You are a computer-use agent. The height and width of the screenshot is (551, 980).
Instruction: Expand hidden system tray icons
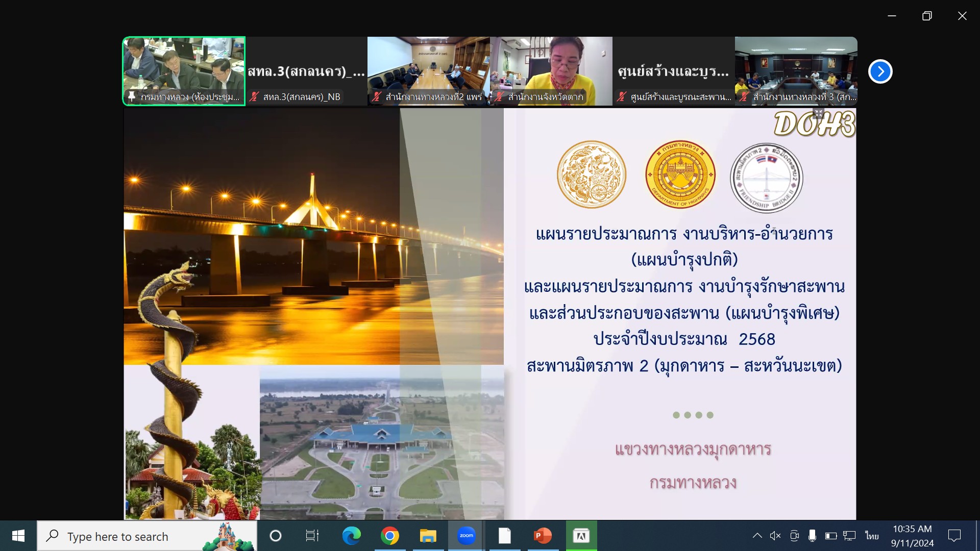pos(757,536)
